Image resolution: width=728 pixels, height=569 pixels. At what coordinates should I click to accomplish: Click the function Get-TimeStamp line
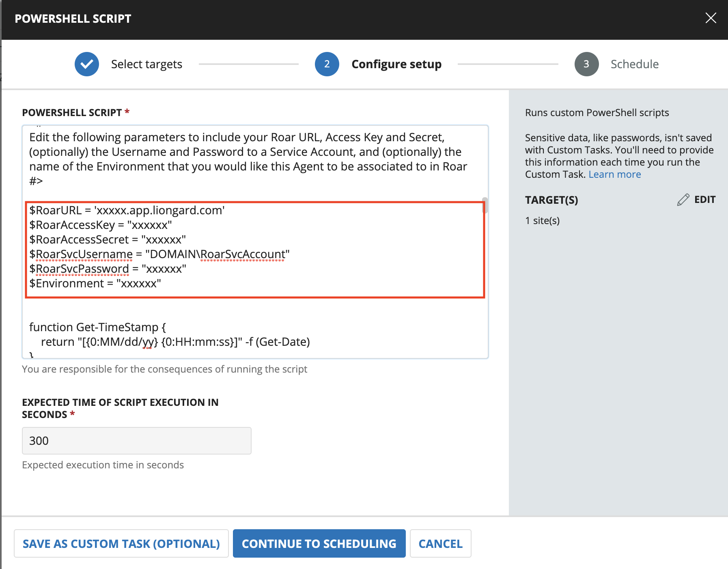tap(97, 327)
